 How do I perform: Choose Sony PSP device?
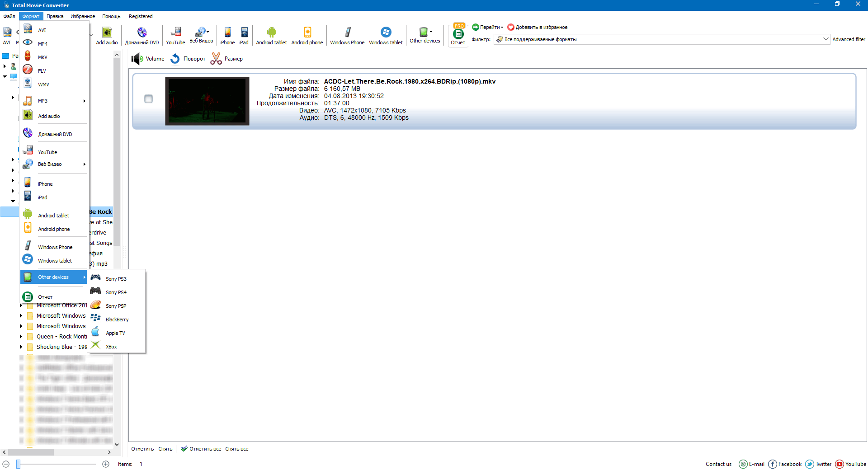116,305
